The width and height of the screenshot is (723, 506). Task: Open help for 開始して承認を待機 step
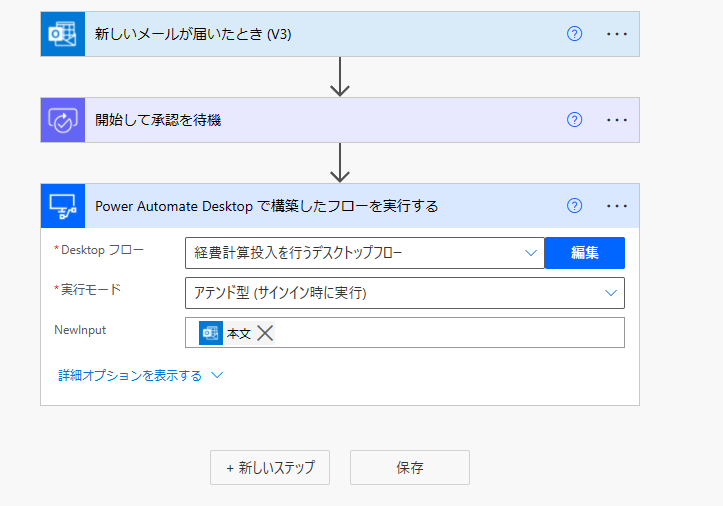[x=574, y=120]
